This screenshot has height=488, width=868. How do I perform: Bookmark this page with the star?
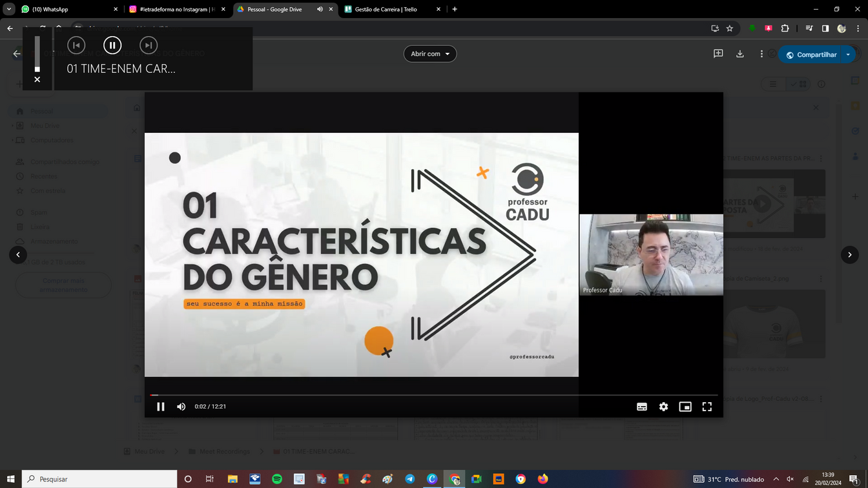point(730,28)
